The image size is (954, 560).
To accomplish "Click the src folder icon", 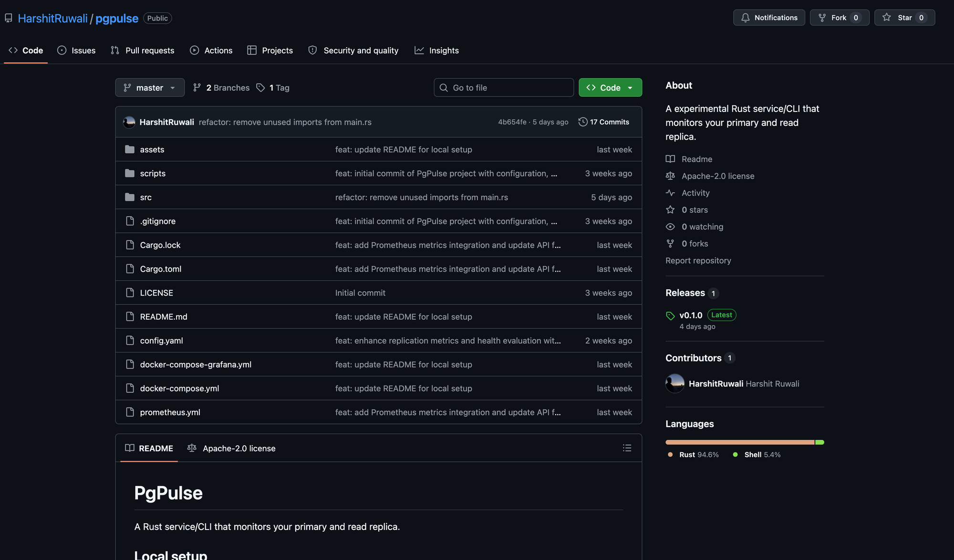I will 130,197.
